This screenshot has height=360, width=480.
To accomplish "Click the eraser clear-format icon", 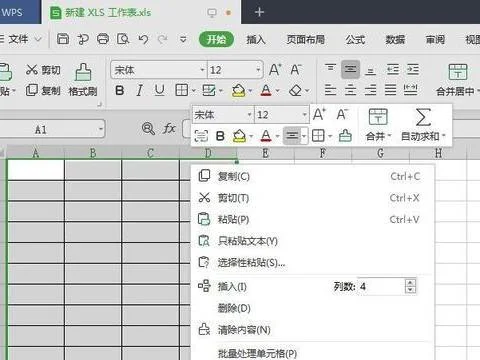I will point(295,90).
